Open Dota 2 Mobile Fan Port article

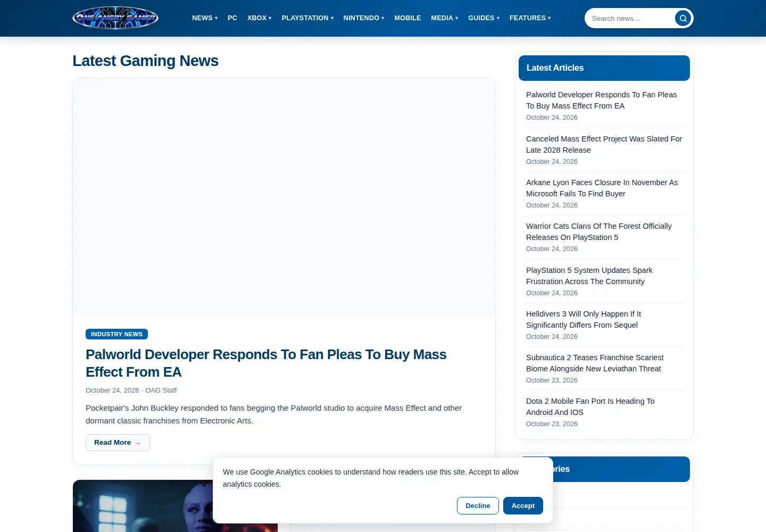(x=590, y=406)
